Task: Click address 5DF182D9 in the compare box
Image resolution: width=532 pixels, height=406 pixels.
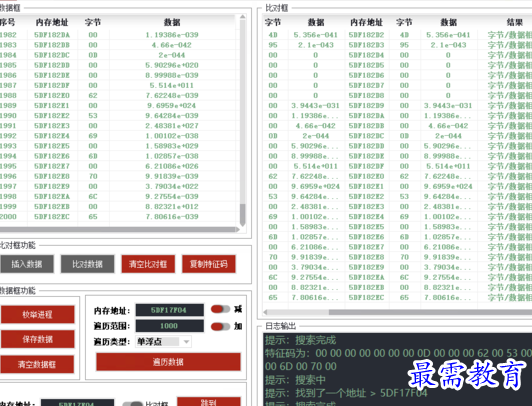Action: pos(366,105)
